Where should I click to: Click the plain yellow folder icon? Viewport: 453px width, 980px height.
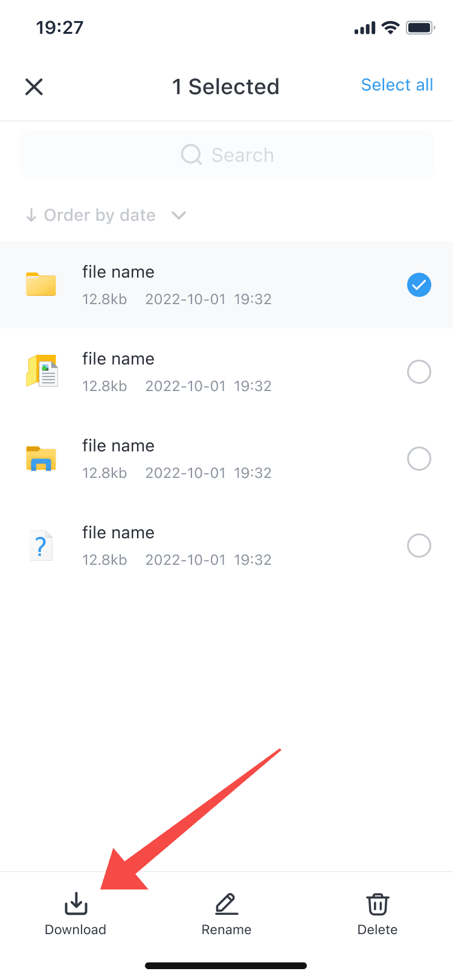(41, 284)
